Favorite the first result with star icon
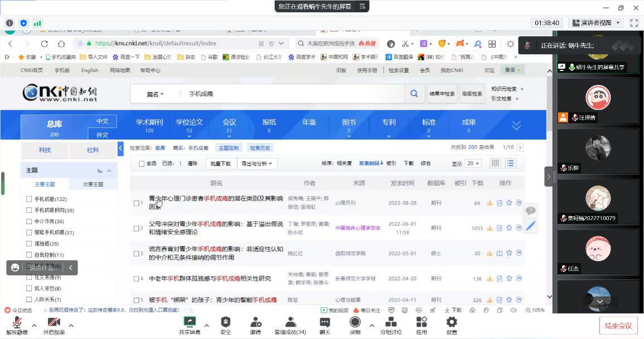This screenshot has height=339, width=644. [509, 203]
